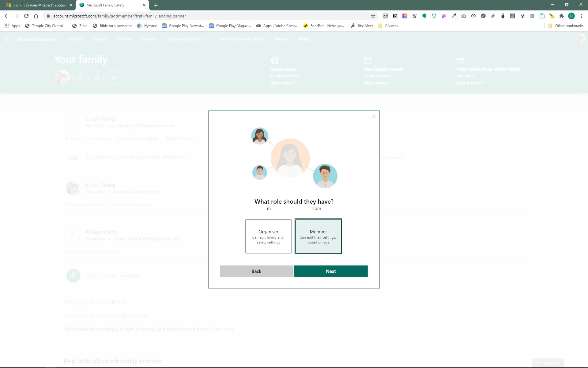The width and height of the screenshot is (588, 368).
Task: Open the Microsoft apps launcher grid
Action: [x=7, y=39]
